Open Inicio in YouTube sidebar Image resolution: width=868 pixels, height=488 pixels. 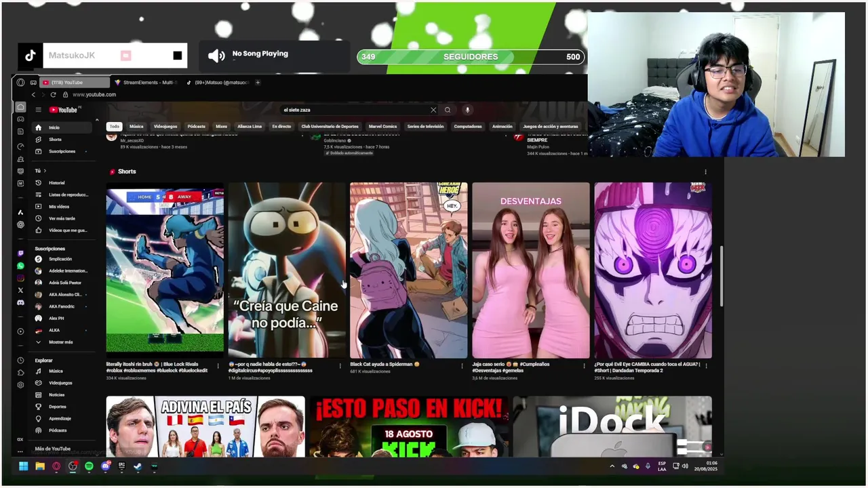tap(62, 127)
